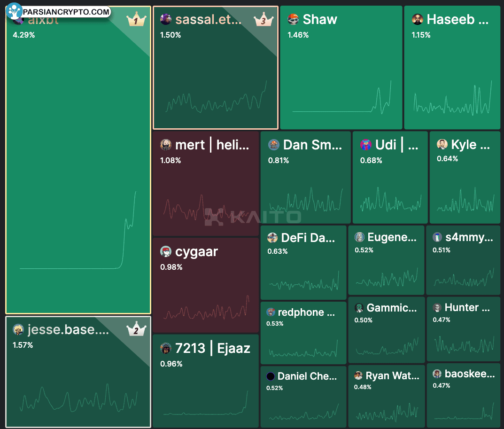Click the "Dan Sm..." name
The image size is (504, 429).
312,145
